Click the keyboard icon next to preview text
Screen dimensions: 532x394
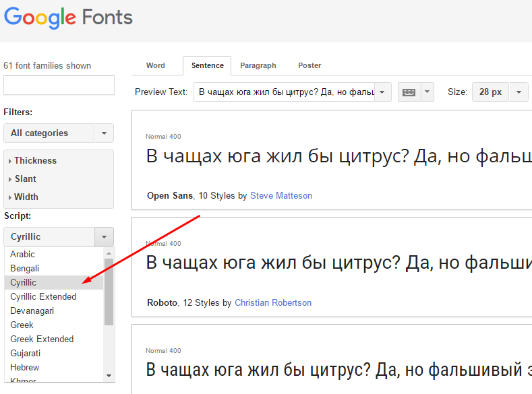coord(408,92)
